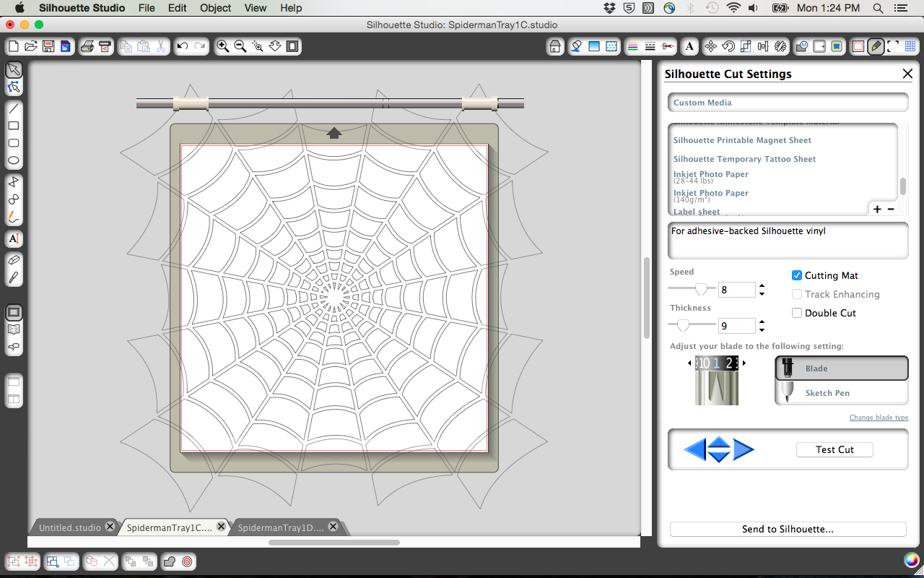Open the Offset icon in bottom toolbar
The height and width of the screenshot is (578, 924).
tap(187, 561)
